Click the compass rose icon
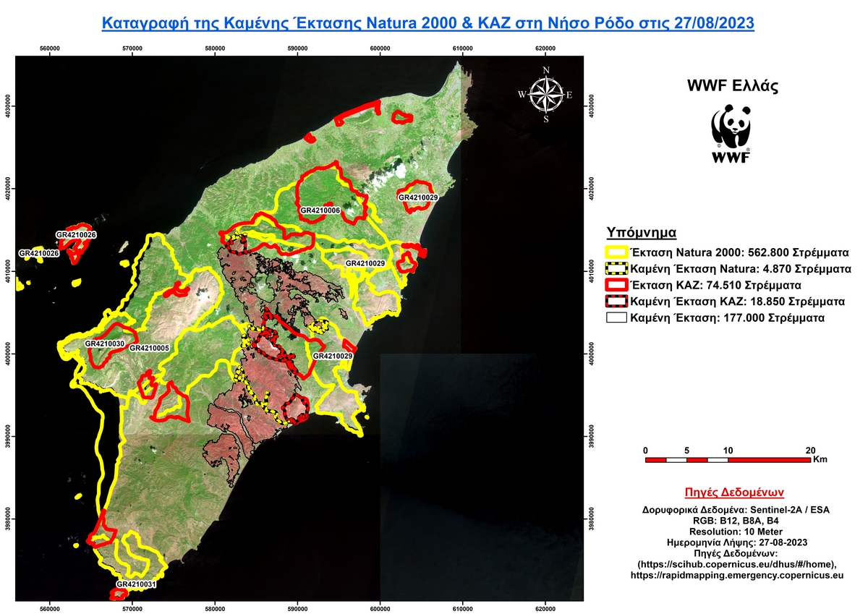868x614 pixels. pos(546,95)
